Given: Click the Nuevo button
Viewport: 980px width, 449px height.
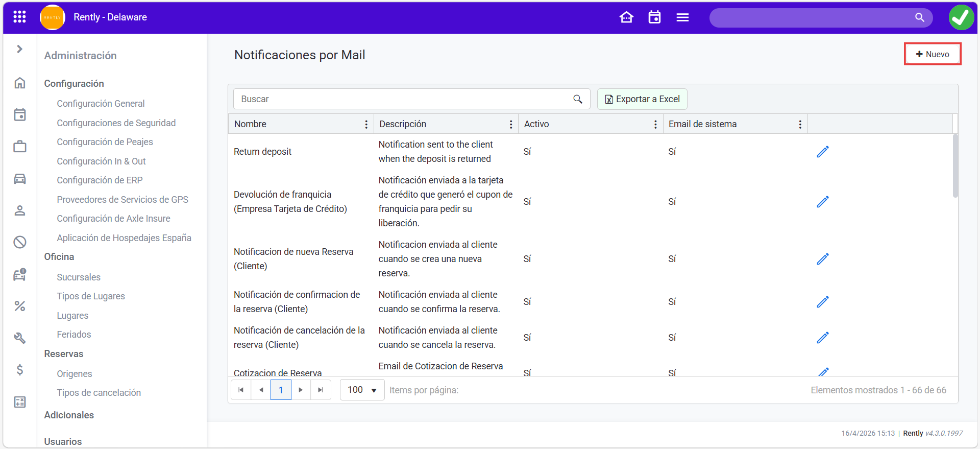Looking at the screenshot, I should pyautogui.click(x=933, y=54).
